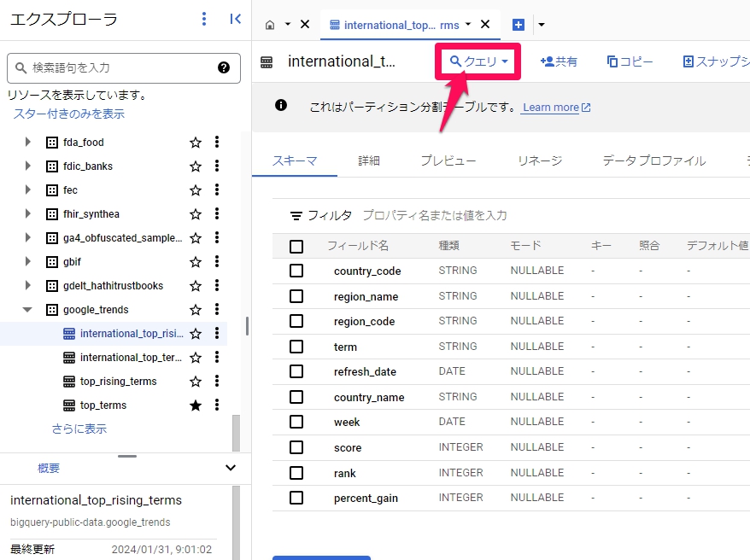Select the top_rising_terms table
Viewport: 750px width, 560px height.
coord(118,382)
